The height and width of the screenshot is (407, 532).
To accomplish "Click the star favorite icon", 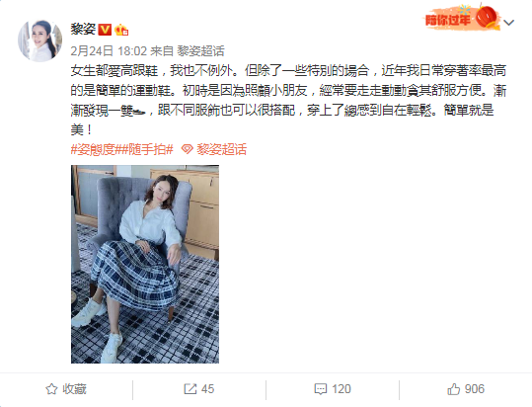I will tap(51, 389).
